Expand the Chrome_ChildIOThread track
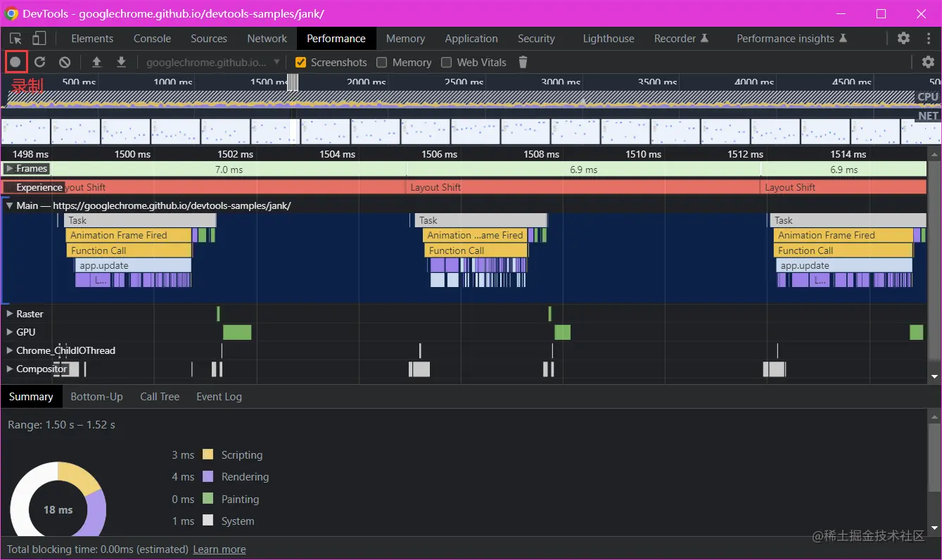 [x=9, y=350]
